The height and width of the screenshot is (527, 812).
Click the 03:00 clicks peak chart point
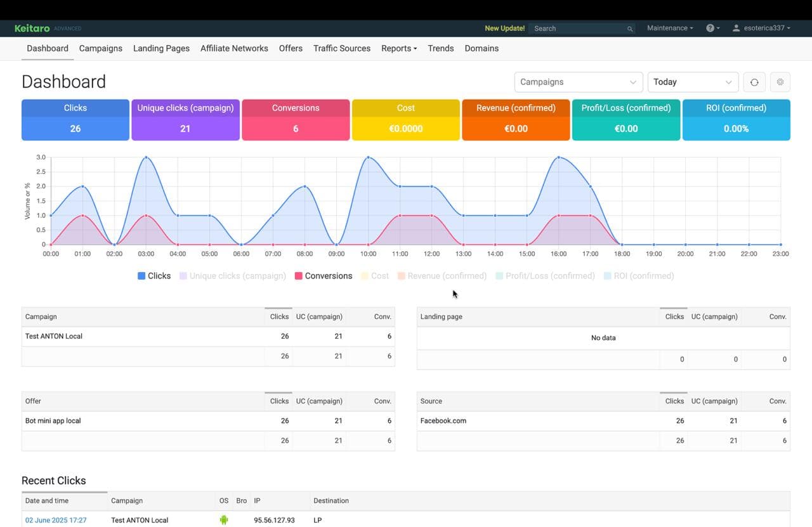pyautogui.click(x=146, y=157)
